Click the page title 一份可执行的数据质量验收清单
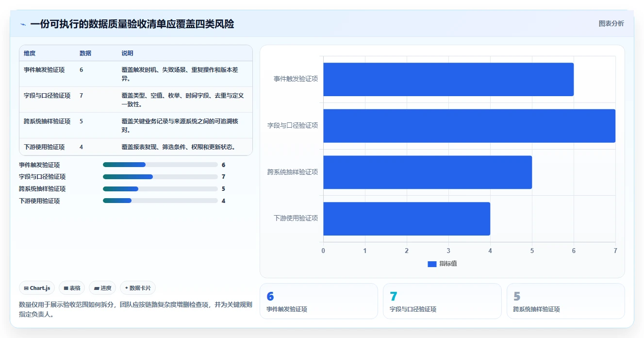The height and width of the screenshot is (338, 644). click(132, 24)
